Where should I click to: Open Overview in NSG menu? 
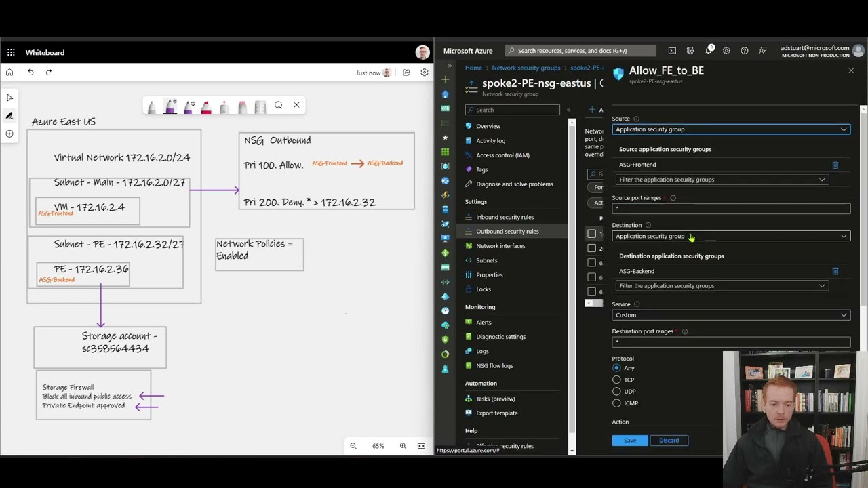click(488, 126)
